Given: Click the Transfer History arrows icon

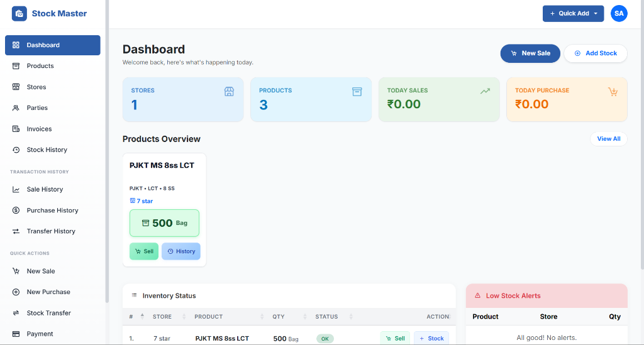Looking at the screenshot, I should pyautogui.click(x=16, y=231).
